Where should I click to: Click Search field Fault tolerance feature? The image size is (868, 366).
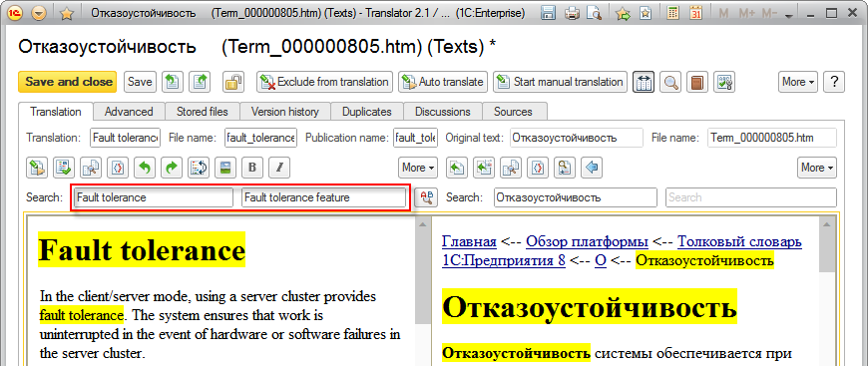pyautogui.click(x=323, y=197)
